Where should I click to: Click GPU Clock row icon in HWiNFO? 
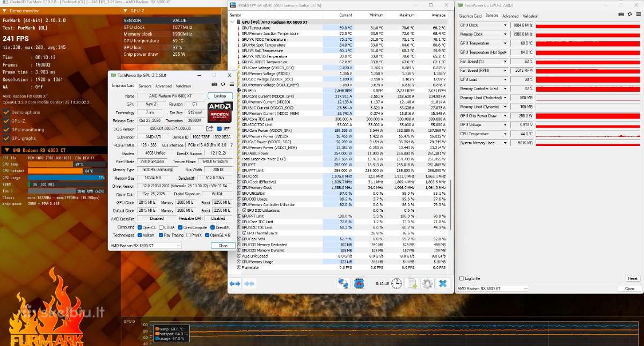pos(238,176)
